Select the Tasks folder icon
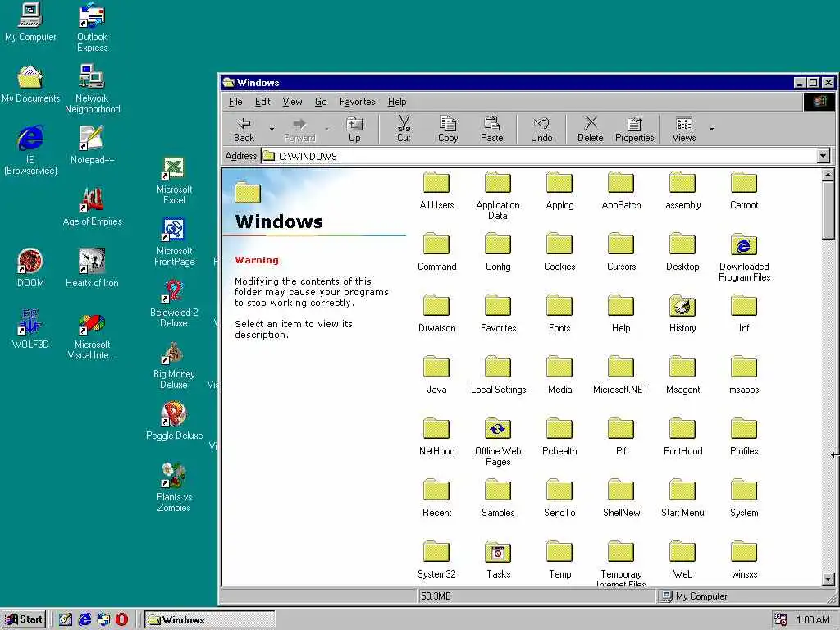 (x=498, y=552)
